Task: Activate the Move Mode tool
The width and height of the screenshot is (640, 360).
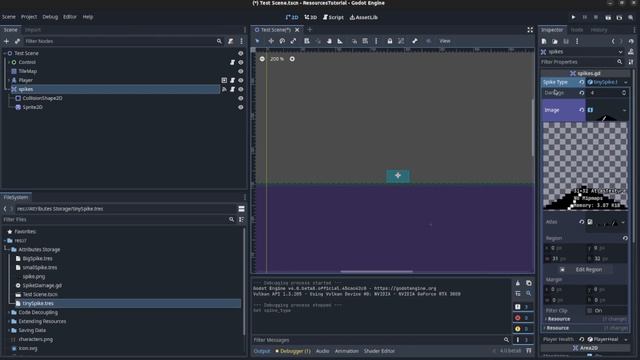Action: coord(271,41)
